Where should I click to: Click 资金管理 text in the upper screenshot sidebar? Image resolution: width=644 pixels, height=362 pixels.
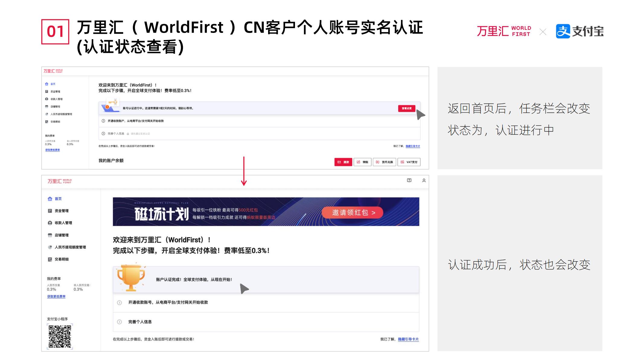click(x=55, y=91)
